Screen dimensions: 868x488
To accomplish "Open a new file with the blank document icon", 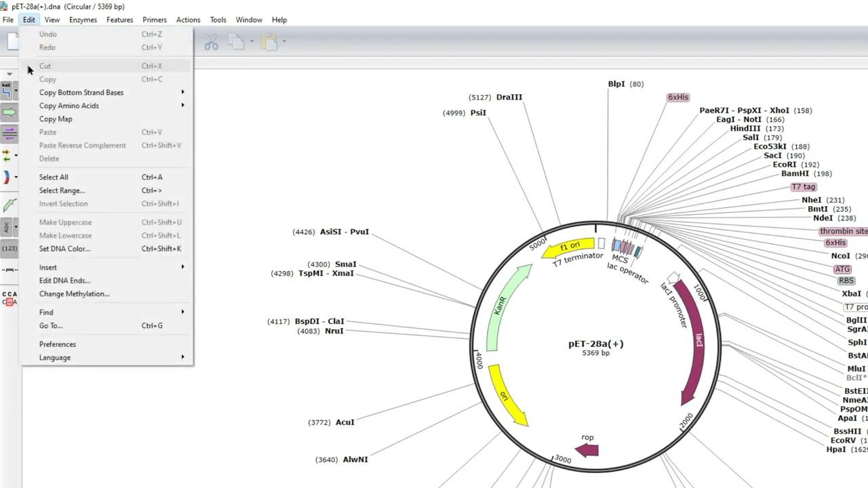I will click(12, 41).
